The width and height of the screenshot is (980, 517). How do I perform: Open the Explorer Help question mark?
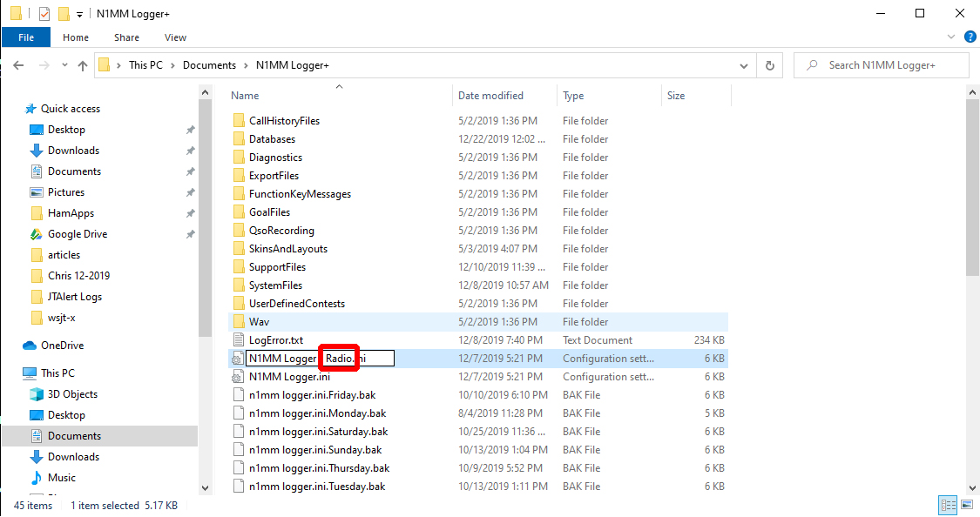coord(970,37)
